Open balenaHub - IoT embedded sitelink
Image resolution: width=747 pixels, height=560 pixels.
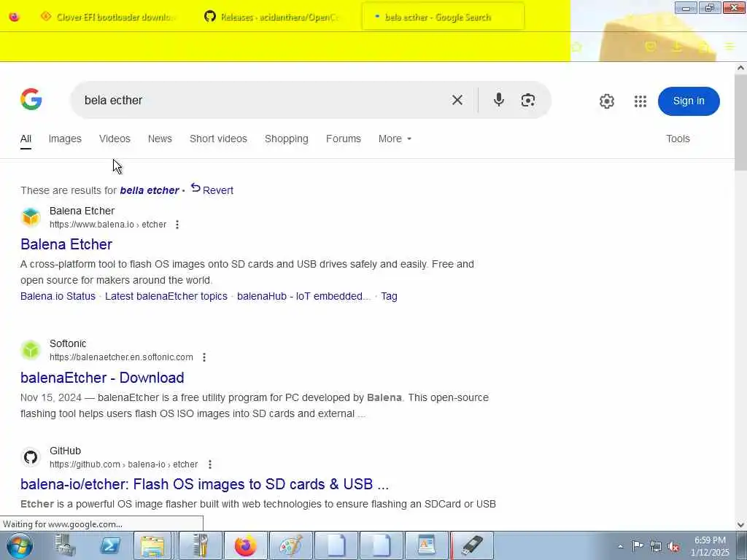point(303,296)
